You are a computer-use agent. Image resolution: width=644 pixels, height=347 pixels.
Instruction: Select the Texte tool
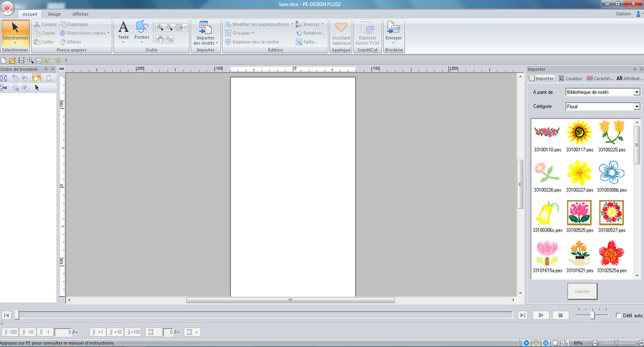click(124, 30)
